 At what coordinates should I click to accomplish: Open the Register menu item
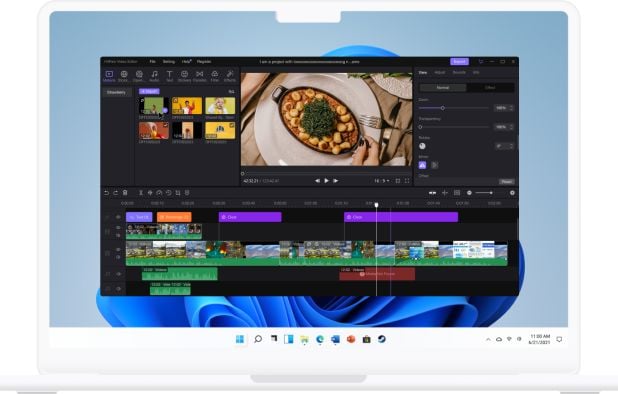pyautogui.click(x=204, y=61)
